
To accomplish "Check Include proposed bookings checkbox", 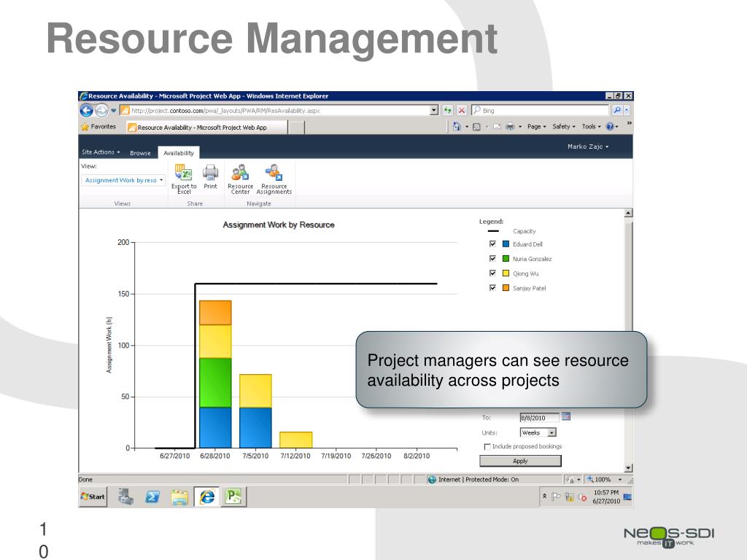I will coord(487,447).
